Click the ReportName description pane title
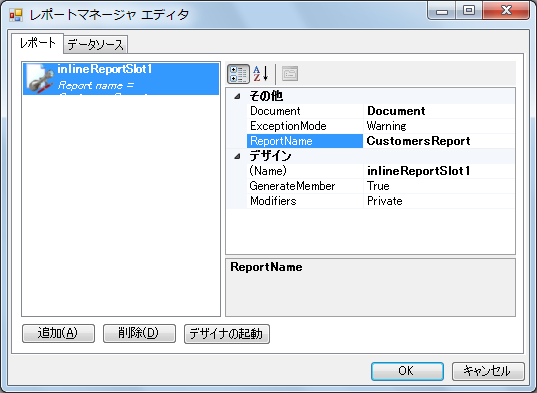This screenshot has height=393, width=537. coord(266,267)
